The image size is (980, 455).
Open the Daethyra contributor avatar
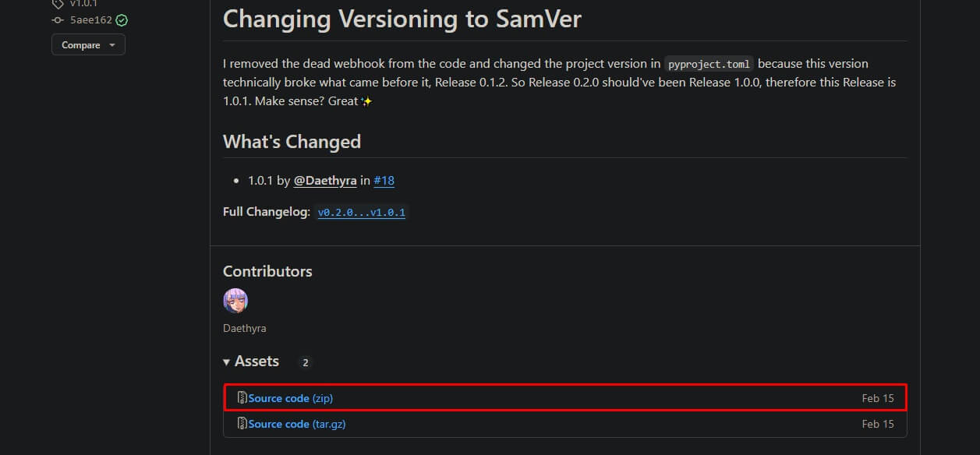click(x=235, y=301)
